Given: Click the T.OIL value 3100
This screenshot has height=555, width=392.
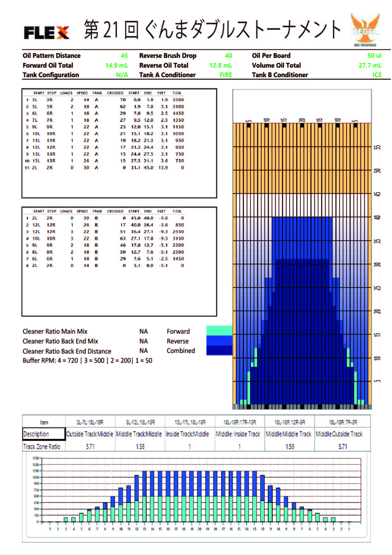Looking at the screenshot, I should coord(178,107).
